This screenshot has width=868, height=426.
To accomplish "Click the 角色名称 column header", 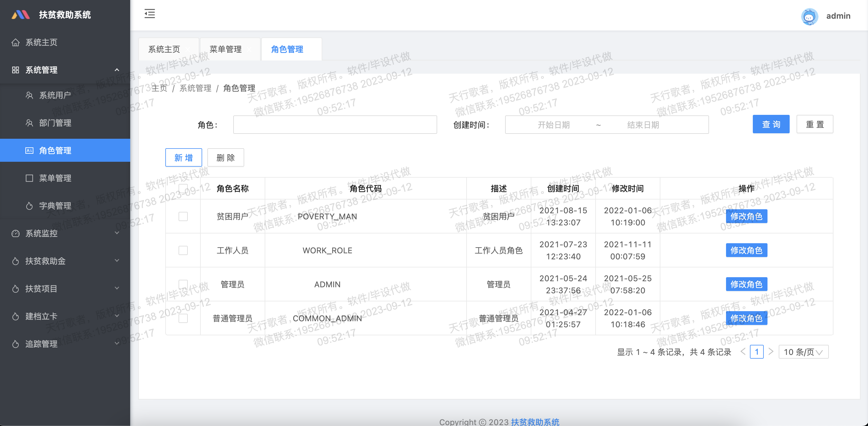I will [x=232, y=189].
